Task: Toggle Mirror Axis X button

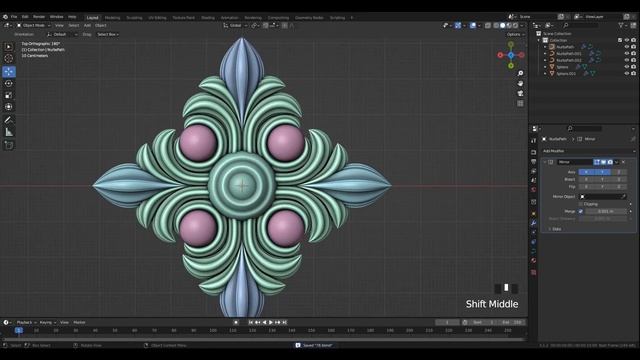Action: point(587,172)
